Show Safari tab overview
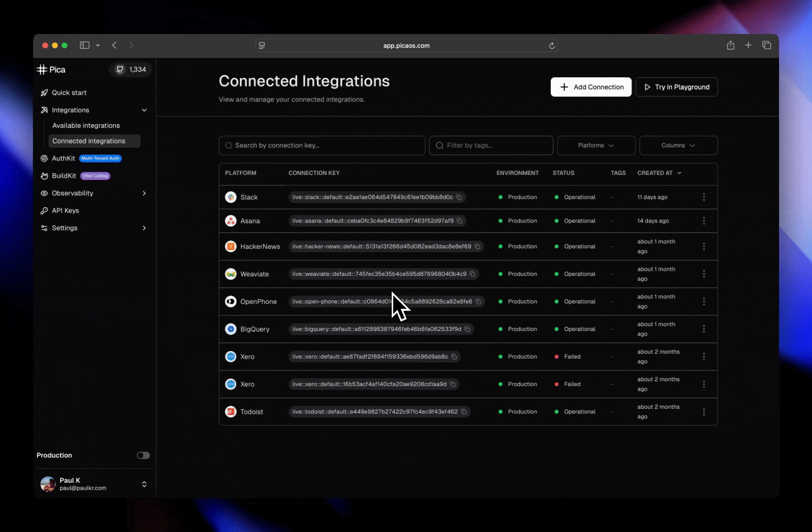 click(x=767, y=45)
